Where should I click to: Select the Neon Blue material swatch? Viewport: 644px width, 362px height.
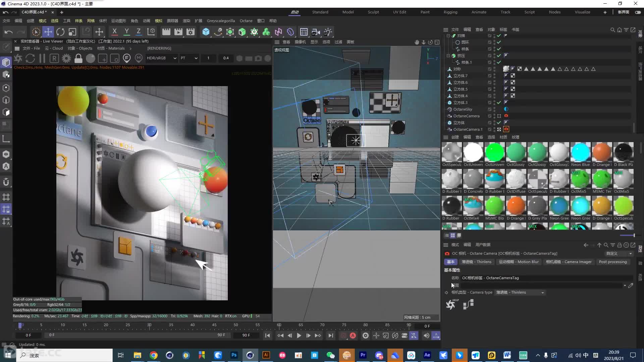[x=581, y=152]
